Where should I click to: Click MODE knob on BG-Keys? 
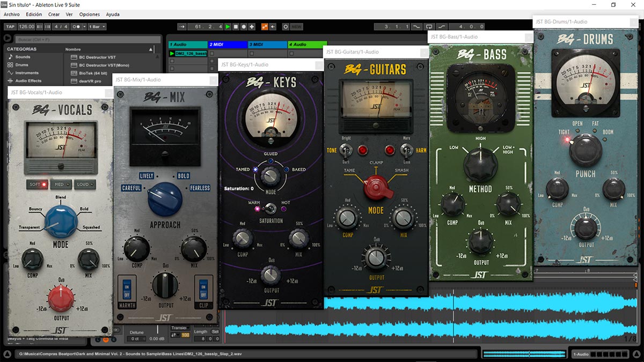click(x=270, y=176)
